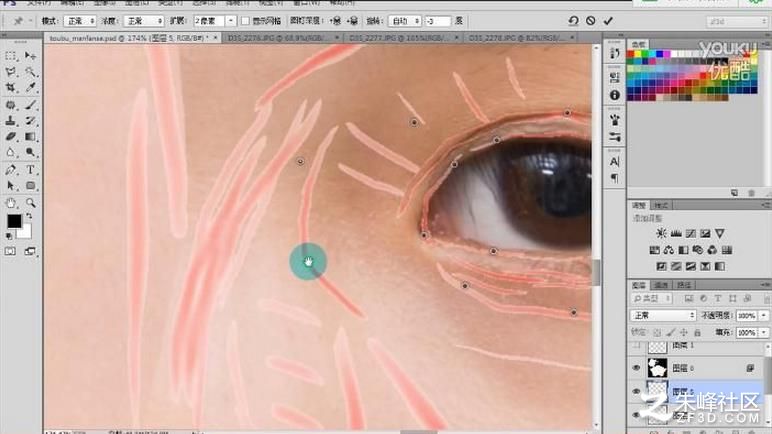Switch to the Paths tab
The height and width of the screenshot is (434, 772).
(x=683, y=285)
